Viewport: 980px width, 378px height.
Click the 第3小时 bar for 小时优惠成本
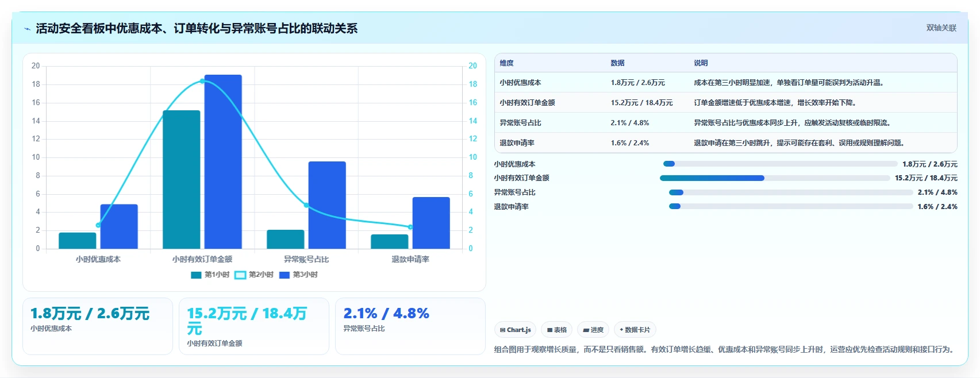(x=119, y=226)
